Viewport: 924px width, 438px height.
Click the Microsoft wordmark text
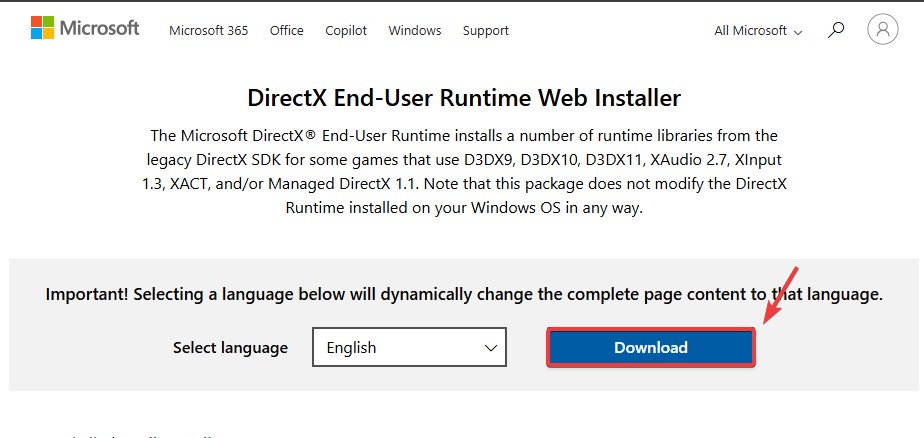99,28
